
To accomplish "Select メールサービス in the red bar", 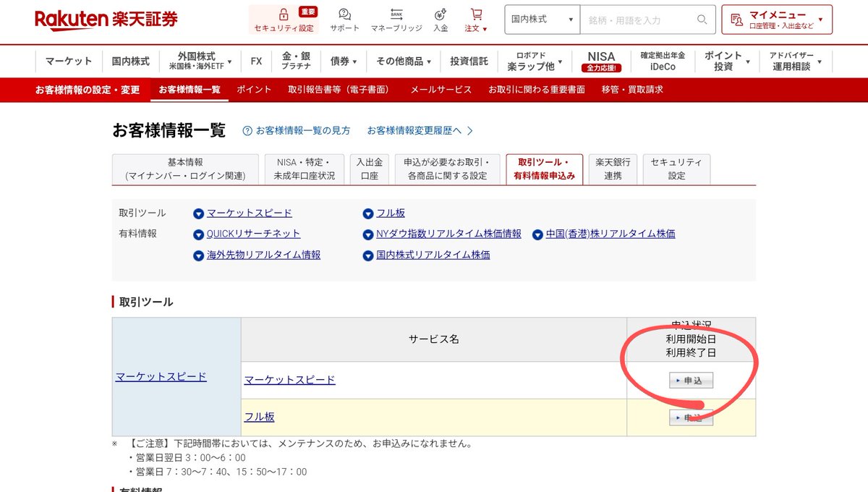I will (441, 90).
